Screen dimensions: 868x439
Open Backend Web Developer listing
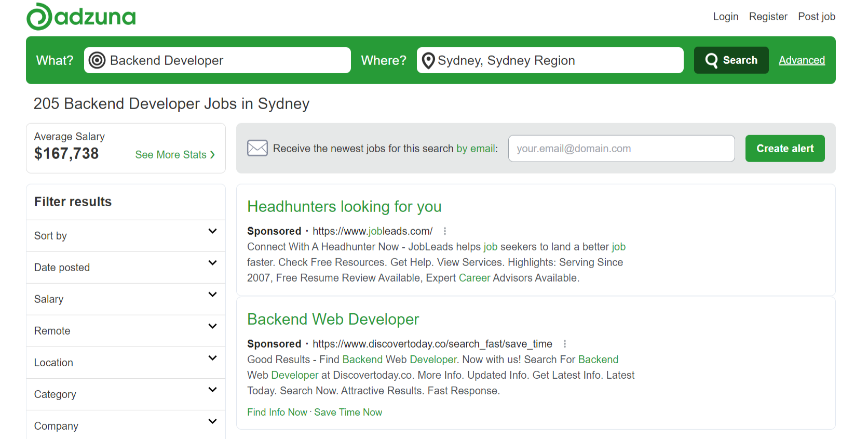[x=333, y=320]
